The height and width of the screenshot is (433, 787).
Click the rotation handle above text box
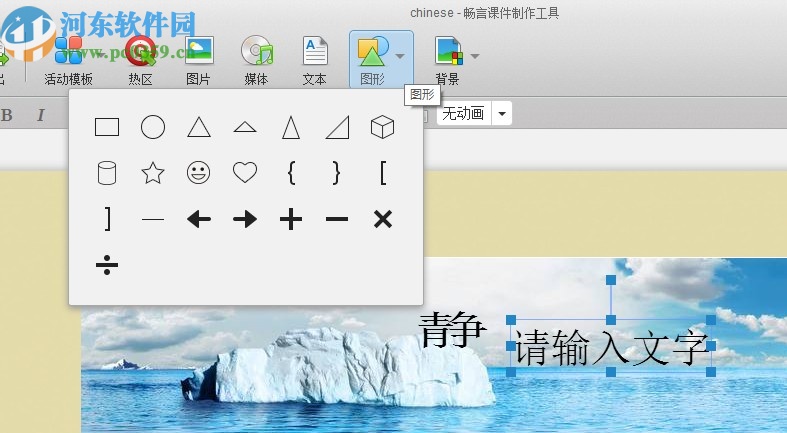tap(611, 279)
